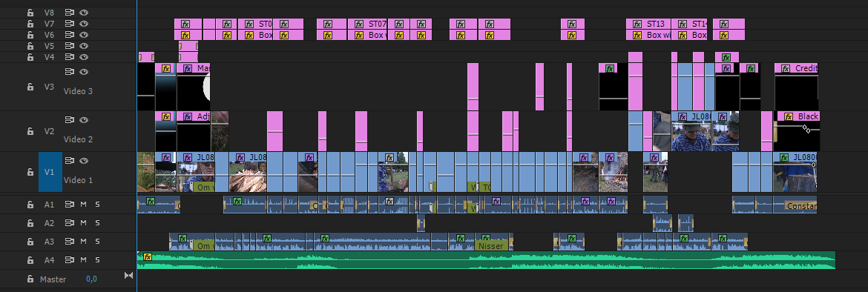Hide track V8 with its eye icon
Screen dimensions: 868x292
[84, 12]
